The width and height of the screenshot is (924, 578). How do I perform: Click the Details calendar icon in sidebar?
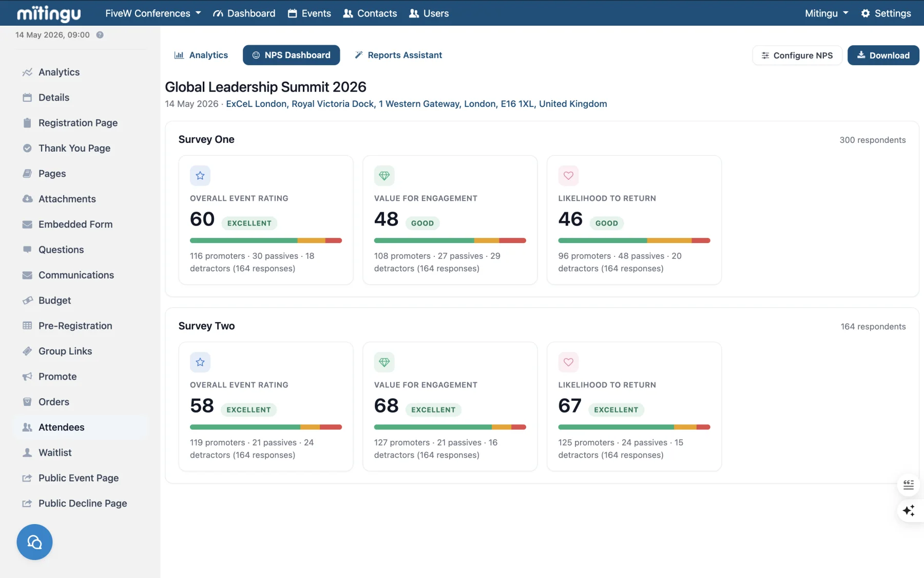pos(27,98)
